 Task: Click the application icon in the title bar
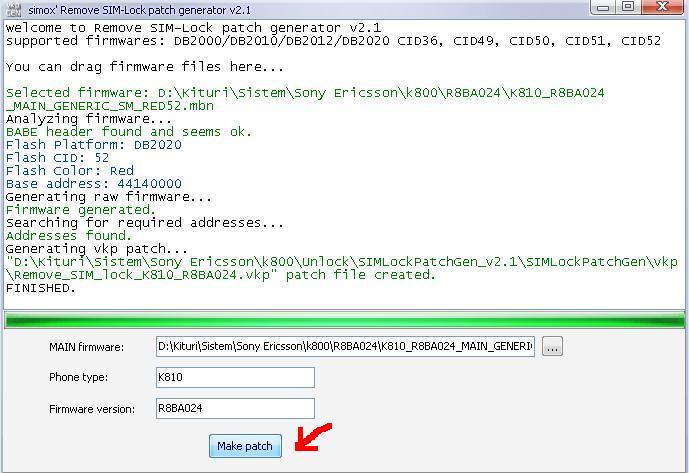[x=14, y=8]
